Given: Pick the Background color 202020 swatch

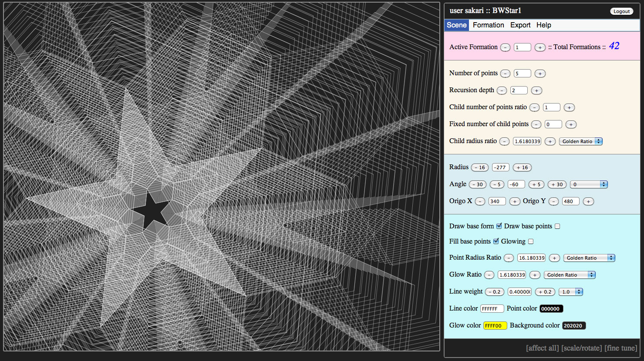Looking at the screenshot, I should 574,326.
